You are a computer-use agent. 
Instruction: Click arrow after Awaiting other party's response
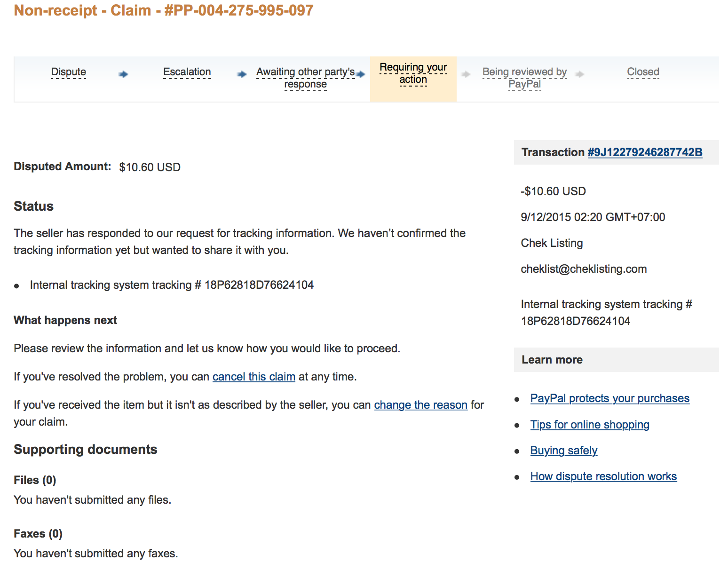pos(361,74)
